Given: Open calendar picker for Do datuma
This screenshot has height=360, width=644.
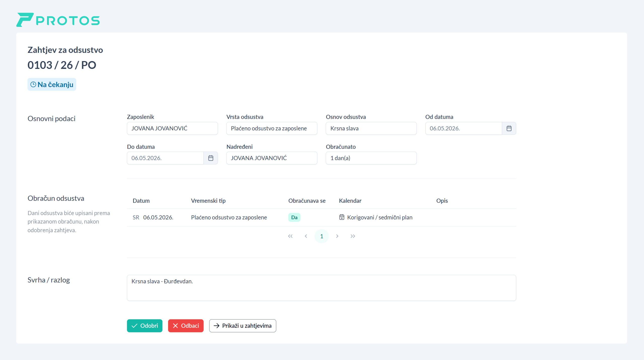Looking at the screenshot, I should pos(211,158).
